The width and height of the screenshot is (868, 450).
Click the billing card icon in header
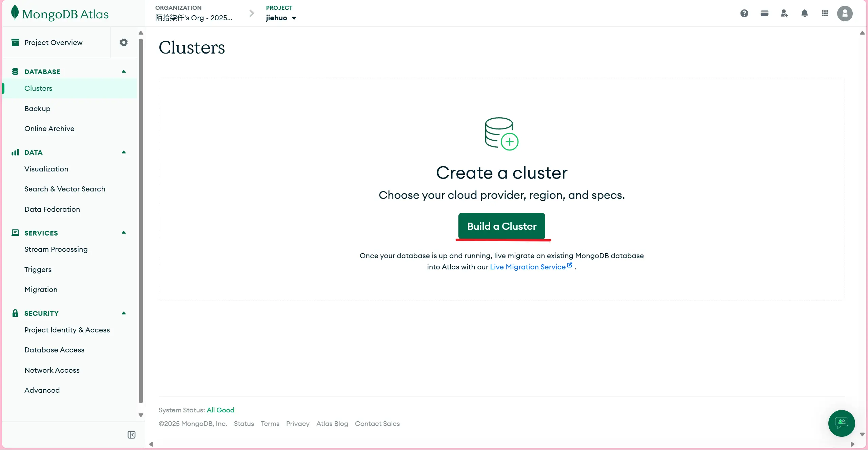tap(764, 14)
